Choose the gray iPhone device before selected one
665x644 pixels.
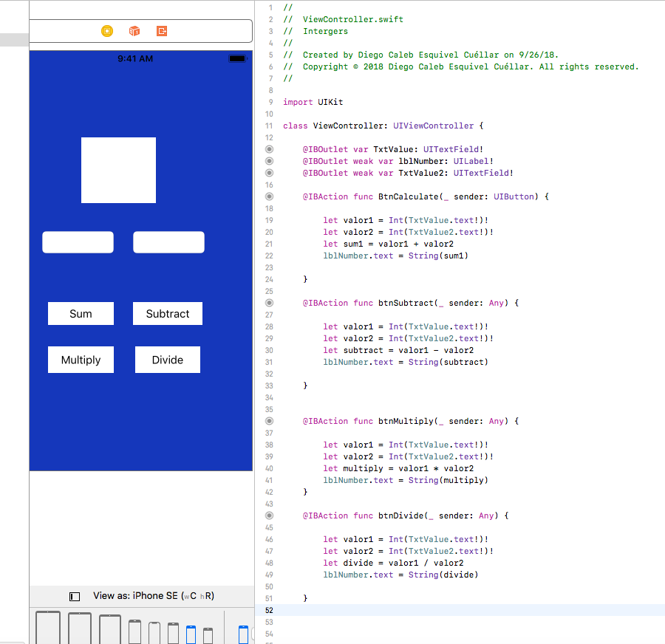[173, 633]
